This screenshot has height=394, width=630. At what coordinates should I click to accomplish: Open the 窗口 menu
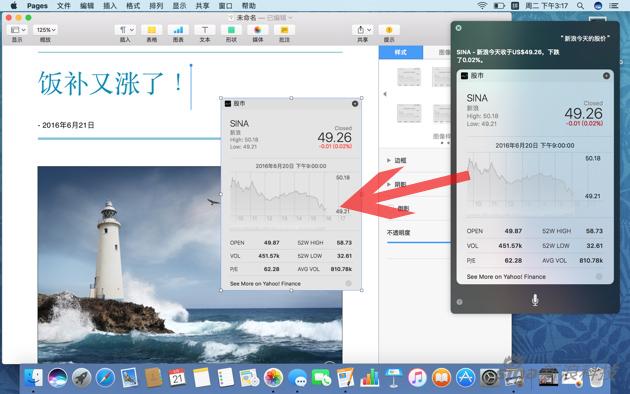[x=226, y=6]
